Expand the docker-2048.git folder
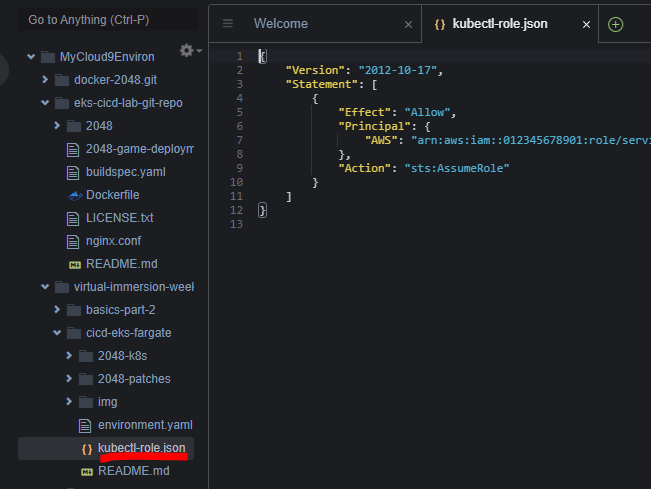 (x=45, y=79)
